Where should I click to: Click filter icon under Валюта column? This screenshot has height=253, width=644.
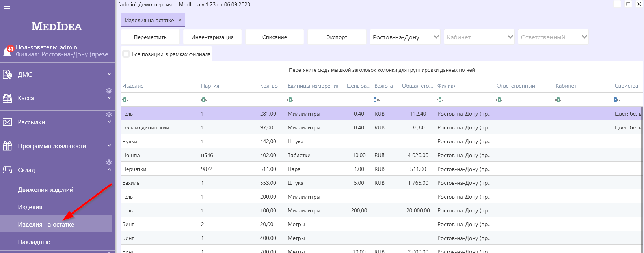pos(377,99)
